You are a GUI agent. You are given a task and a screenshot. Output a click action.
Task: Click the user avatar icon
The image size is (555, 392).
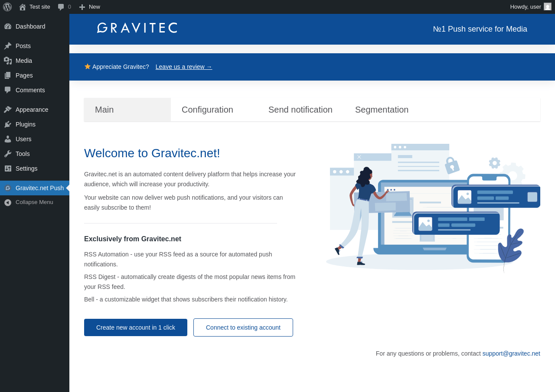548,6
